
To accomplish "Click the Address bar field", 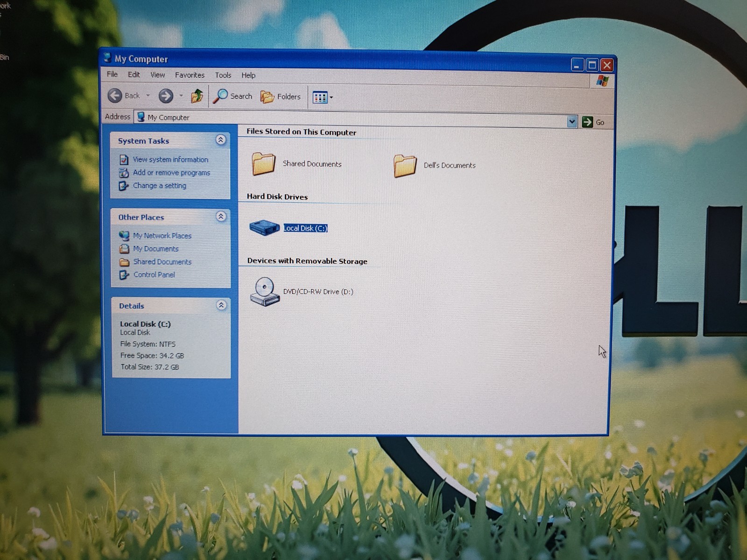I will (356, 119).
